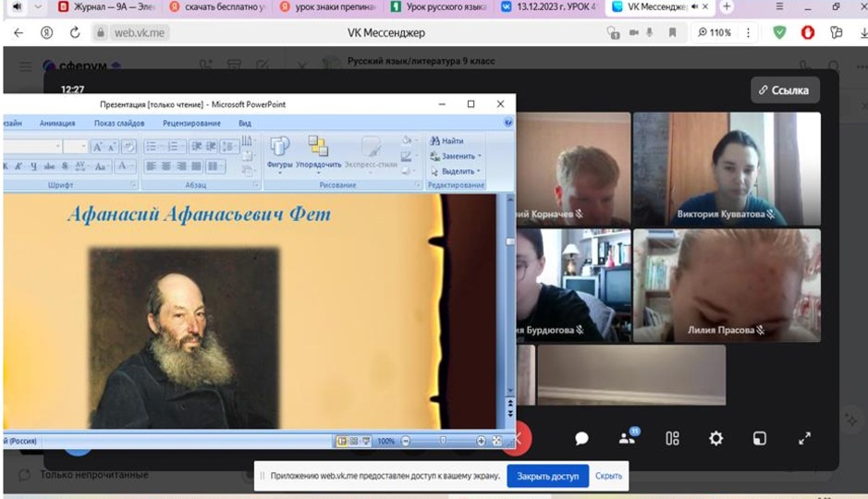Viewport: 868px width, 499px height.
Task: Go back in the browser
Action: [18, 32]
